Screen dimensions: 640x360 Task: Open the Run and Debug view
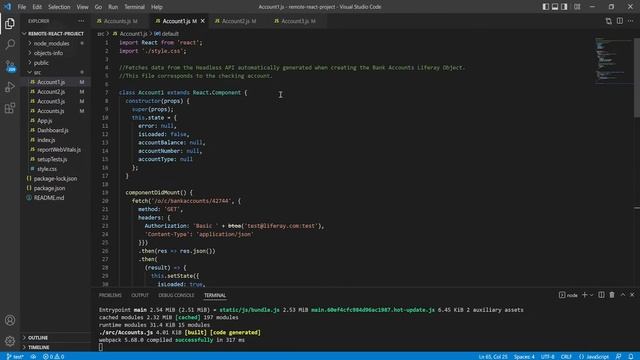click(10, 87)
